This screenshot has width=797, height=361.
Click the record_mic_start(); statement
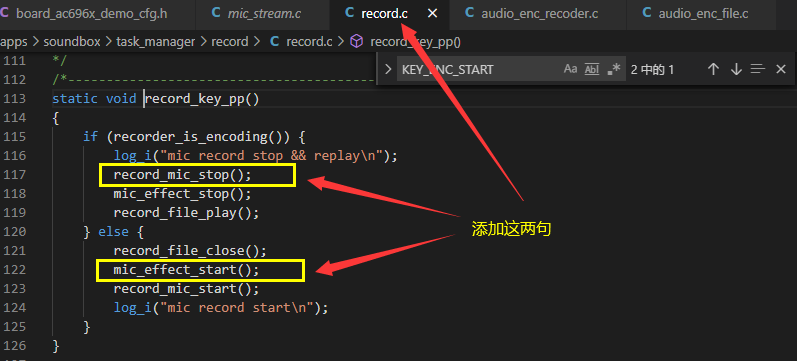point(186,289)
